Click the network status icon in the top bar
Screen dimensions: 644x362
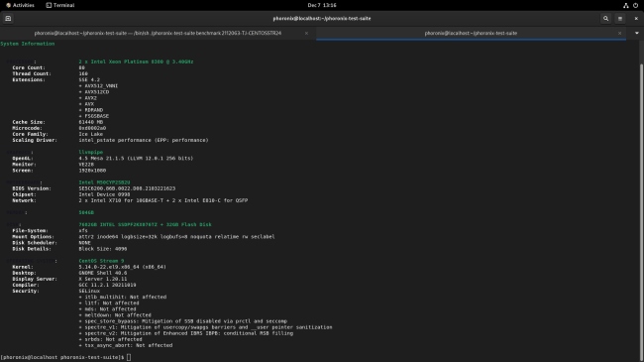tap(626, 5)
